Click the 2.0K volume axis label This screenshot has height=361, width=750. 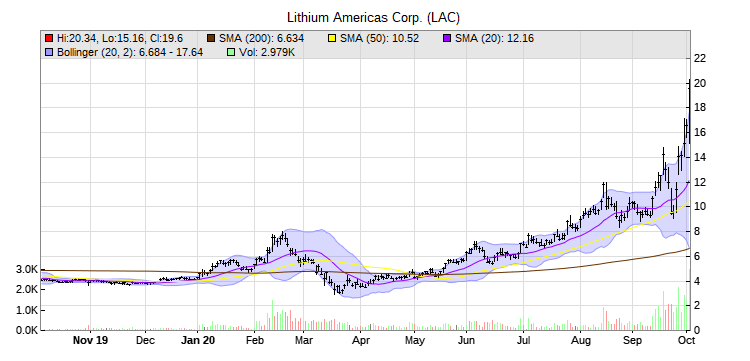(26, 290)
